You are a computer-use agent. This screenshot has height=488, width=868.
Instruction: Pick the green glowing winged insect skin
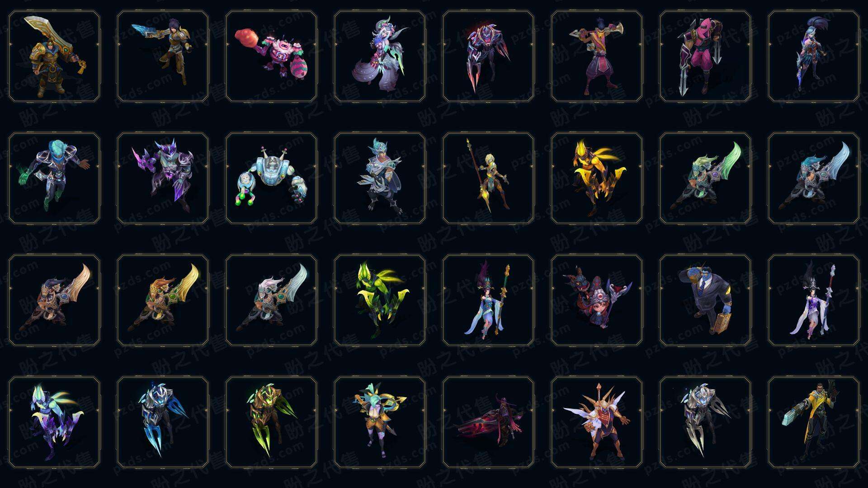[x=380, y=300]
